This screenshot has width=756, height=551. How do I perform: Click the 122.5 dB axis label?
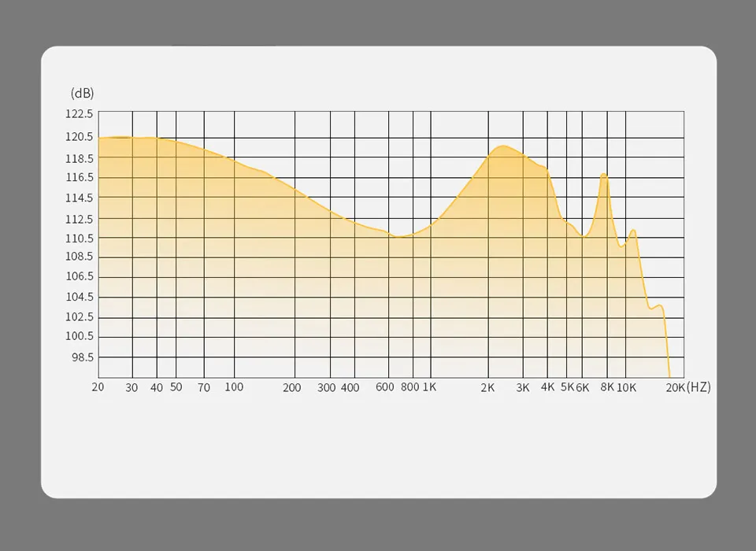pyautogui.click(x=79, y=114)
